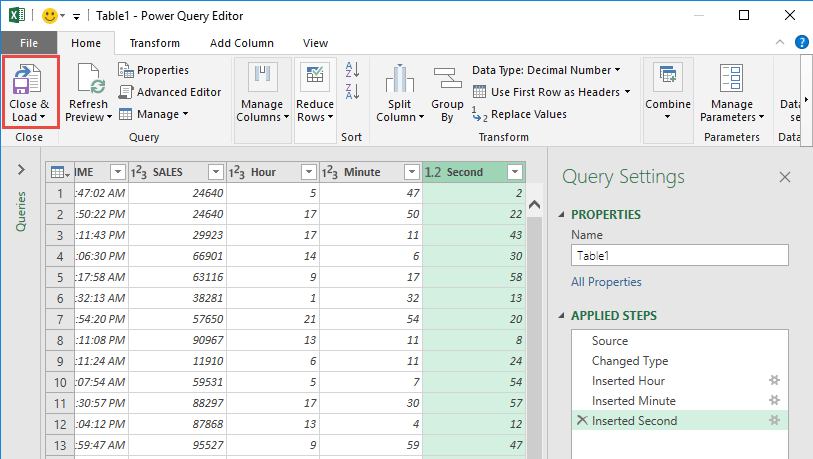Open the Manage query dropdown
This screenshot has height=459, width=813.
click(x=153, y=114)
